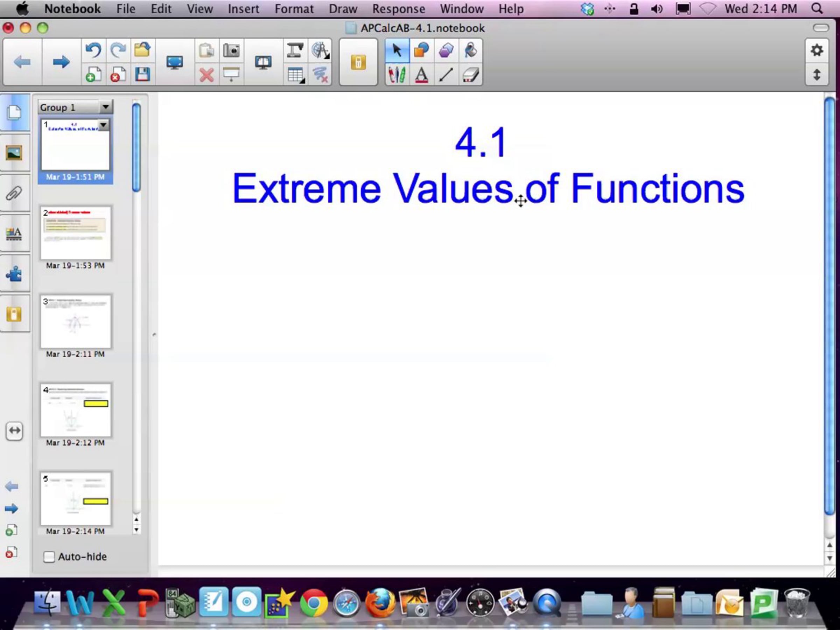Click the Shapes tool icon
The height and width of the screenshot is (630, 840).
[421, 50]
